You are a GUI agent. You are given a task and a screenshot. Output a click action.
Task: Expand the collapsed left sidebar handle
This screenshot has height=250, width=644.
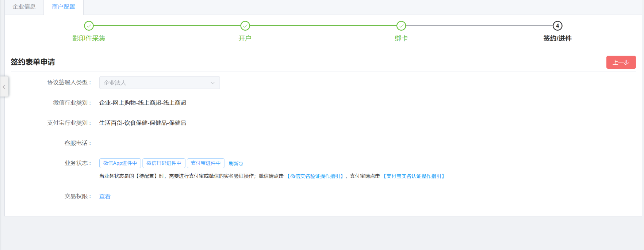pyautogui.click(x=4, y=87)
